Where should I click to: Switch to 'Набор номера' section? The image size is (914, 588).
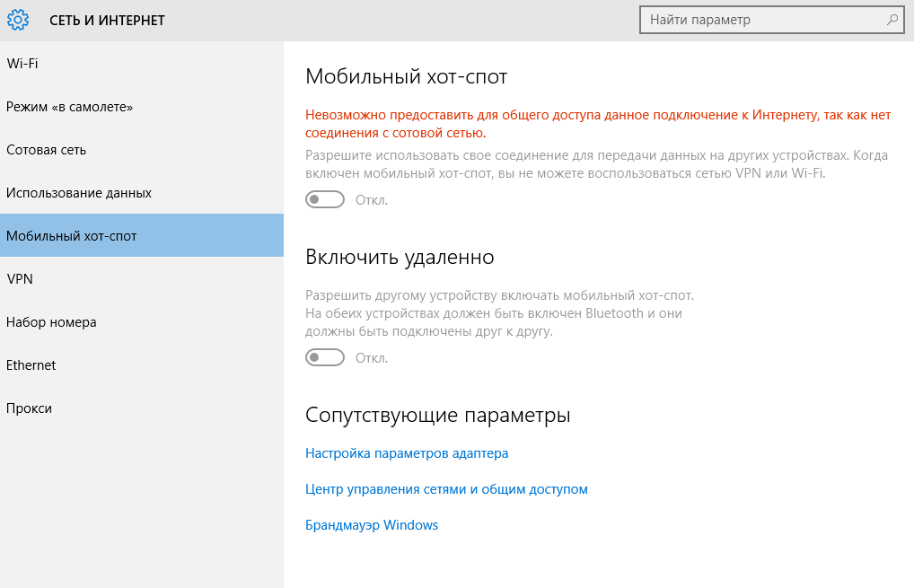pyautogui.click(x=51, y=322)
